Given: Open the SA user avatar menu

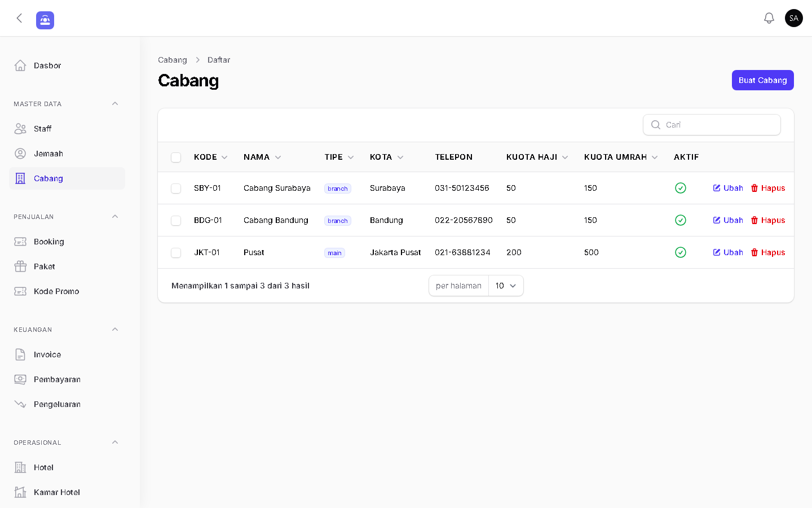Looking at the screenshot, I should (x=794, y=18).
